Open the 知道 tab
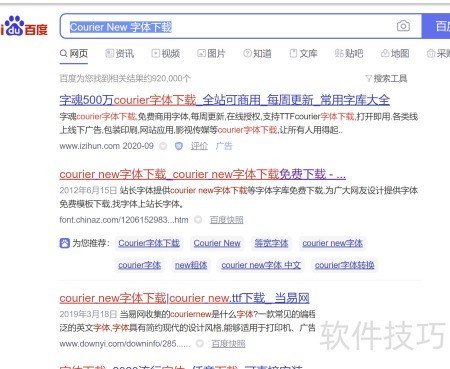This screenshot has height=369, width=450. 257,54
